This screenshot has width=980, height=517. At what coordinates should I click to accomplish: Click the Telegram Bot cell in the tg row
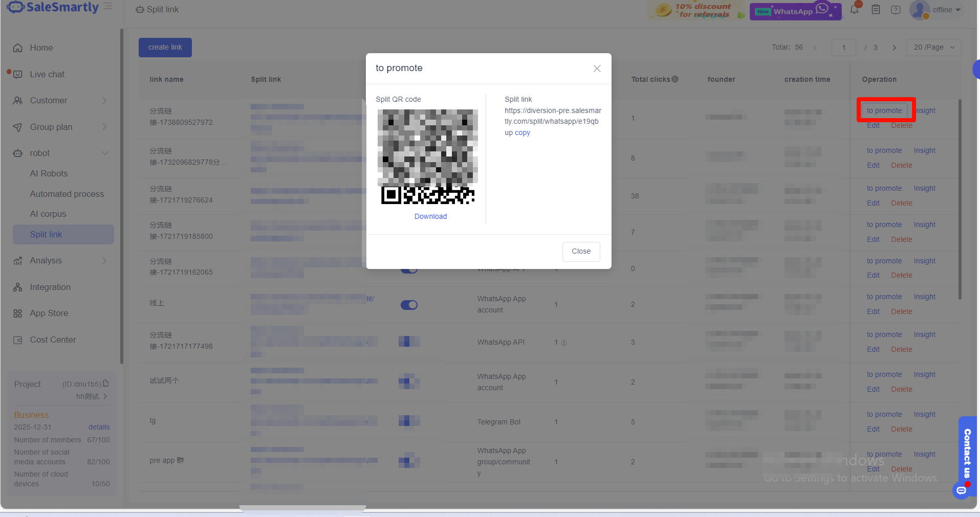tap(499, 422)
